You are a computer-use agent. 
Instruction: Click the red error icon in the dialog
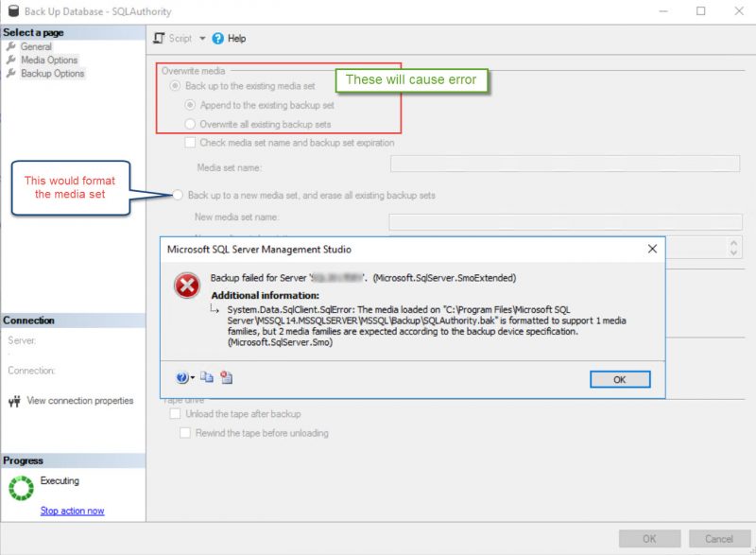tap(185, 284)
